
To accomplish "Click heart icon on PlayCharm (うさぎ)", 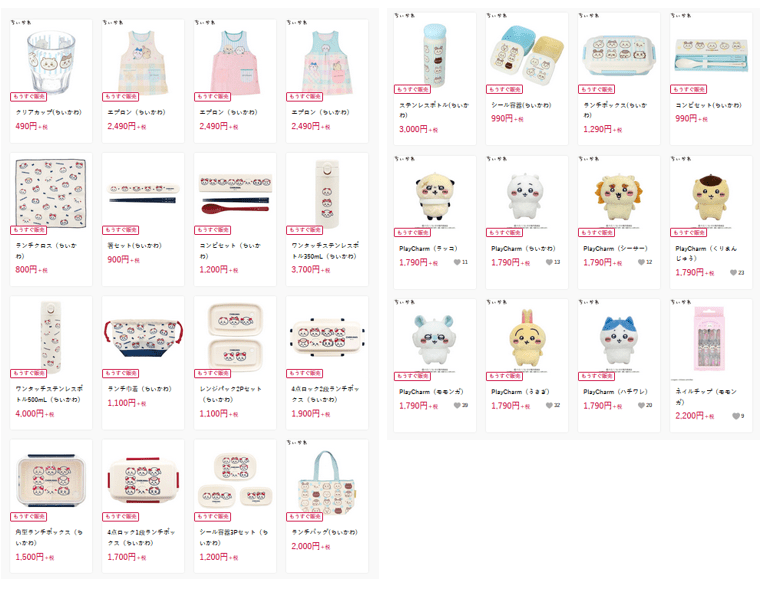I will [x=549, y=406].
